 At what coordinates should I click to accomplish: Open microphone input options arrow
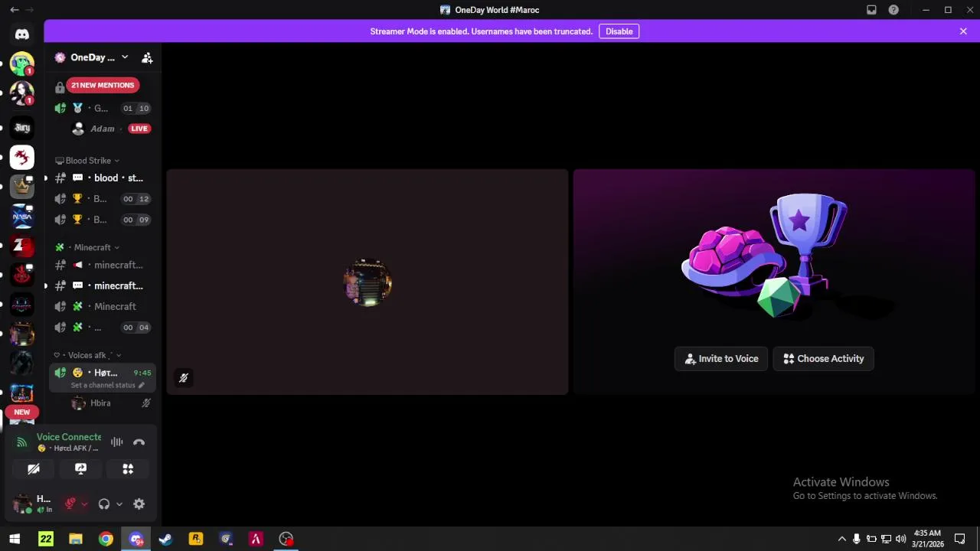(x=83, y=504)
